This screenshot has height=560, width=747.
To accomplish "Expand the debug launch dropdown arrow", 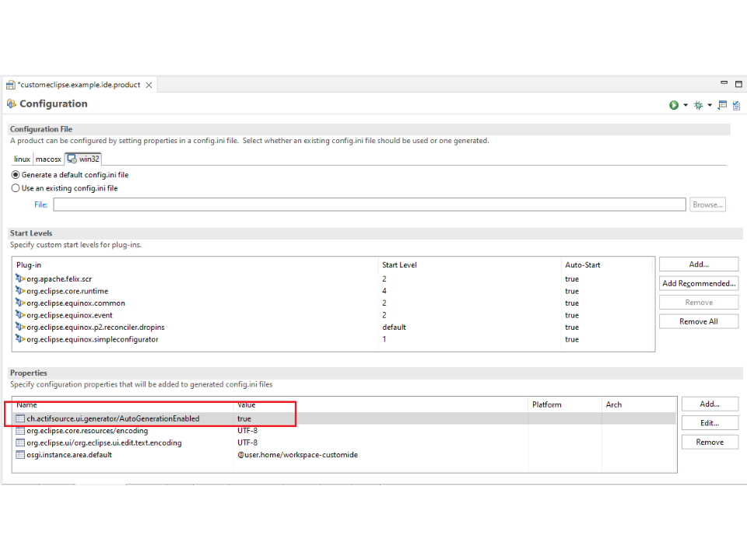I will coord(710,106).
